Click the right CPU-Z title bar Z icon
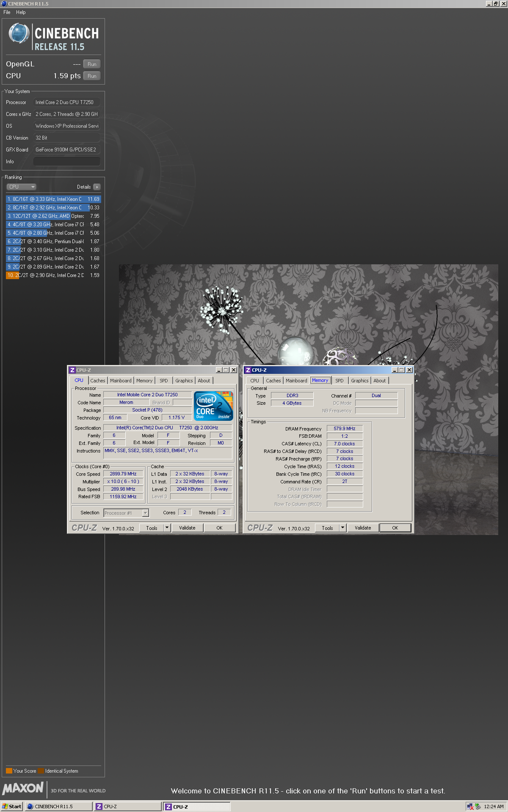Viewport: 508px width, 812px height. (x=248, y=370)
